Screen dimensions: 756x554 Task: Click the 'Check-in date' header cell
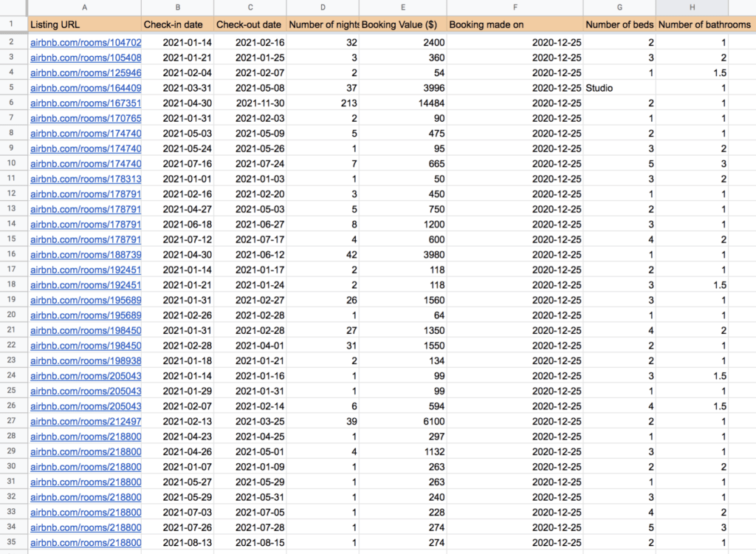click(x=177, y=24)
